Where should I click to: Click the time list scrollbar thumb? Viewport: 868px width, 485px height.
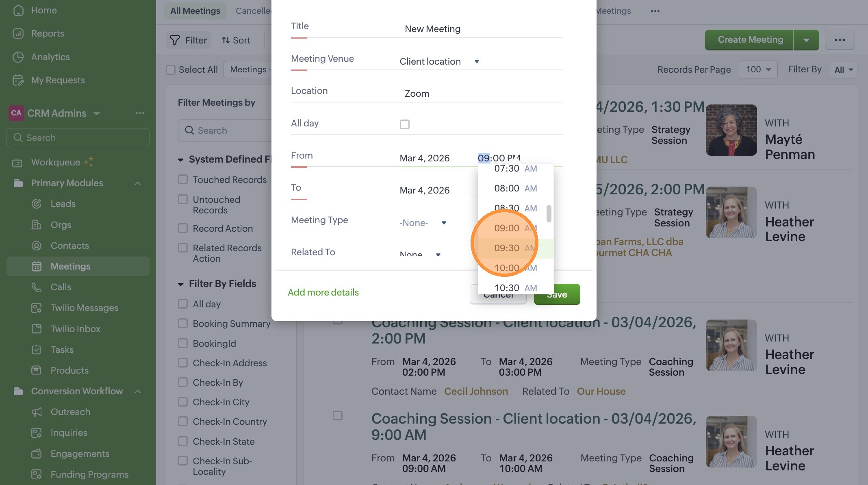click(549, 214)
